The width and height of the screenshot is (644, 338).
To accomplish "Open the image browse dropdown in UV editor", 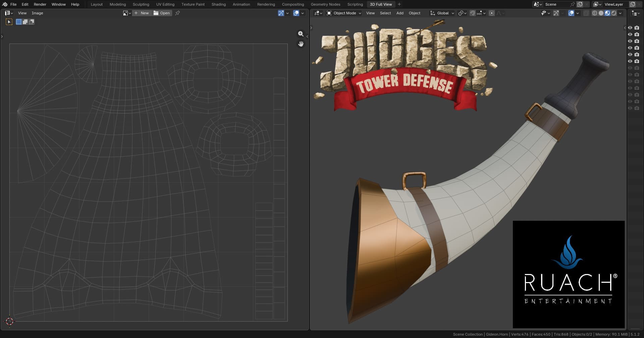I will 127,13.
